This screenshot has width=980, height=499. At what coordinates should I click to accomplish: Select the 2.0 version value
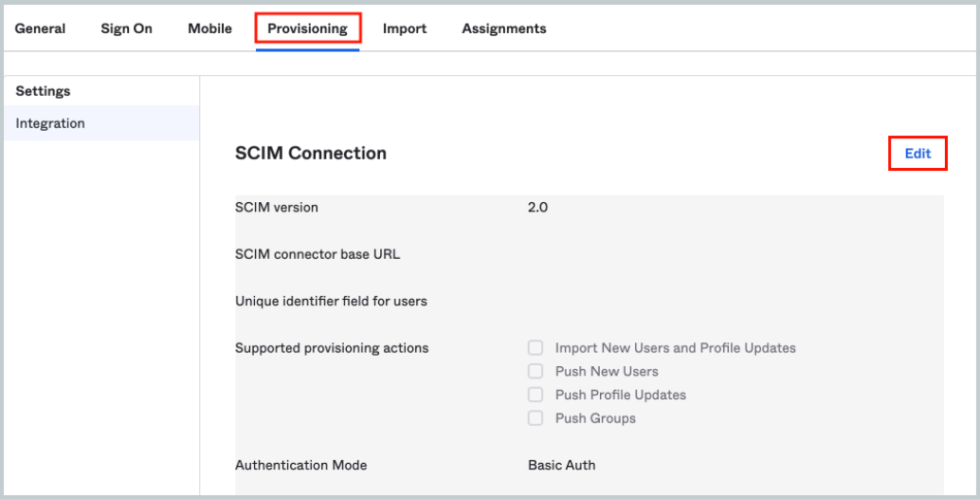click(537, 207)
